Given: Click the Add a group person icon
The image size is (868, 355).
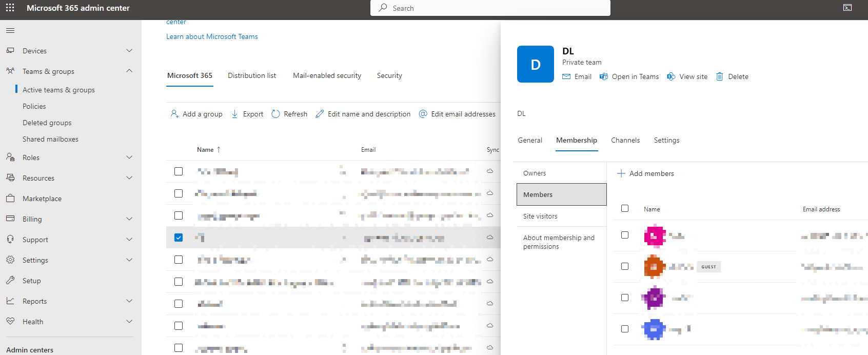Looking at the screenshot, I should [174, 114].
